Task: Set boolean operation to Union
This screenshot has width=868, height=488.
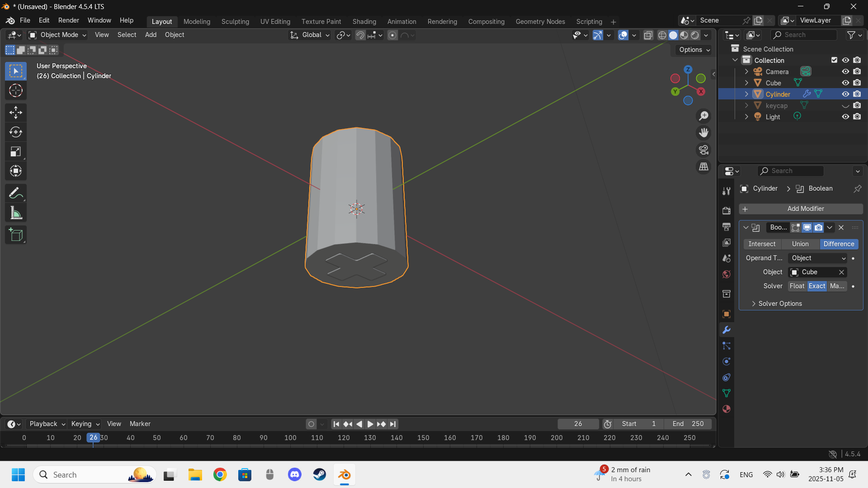Action: 800,244
